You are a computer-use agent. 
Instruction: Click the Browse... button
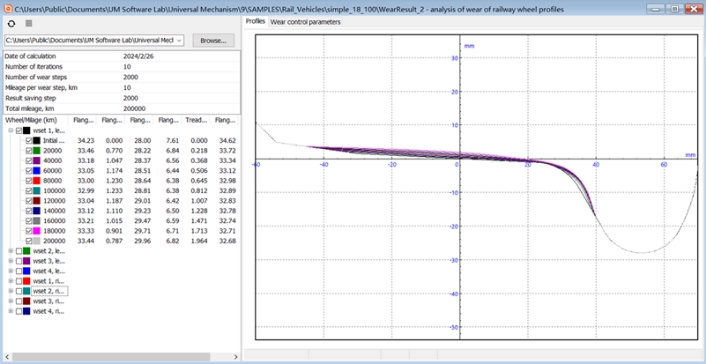click(213, 41)
